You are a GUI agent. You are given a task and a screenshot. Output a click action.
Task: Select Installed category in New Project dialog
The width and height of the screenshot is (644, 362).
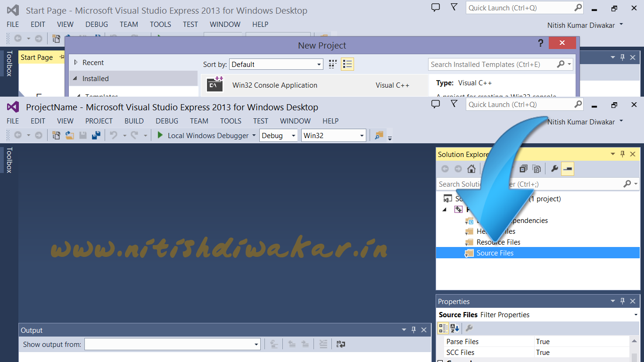(133, 79)
